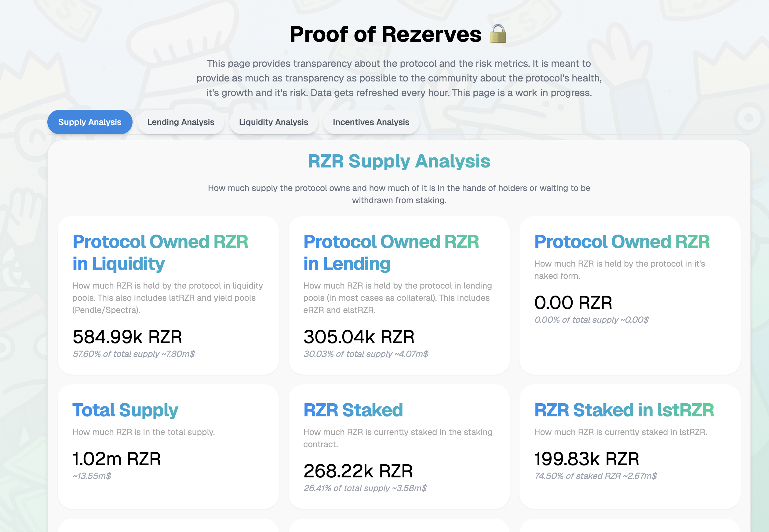This screenshot has height=532, width=769.
Task: Click the Proof of Rezerves title
Action: [x=385, y=34]
